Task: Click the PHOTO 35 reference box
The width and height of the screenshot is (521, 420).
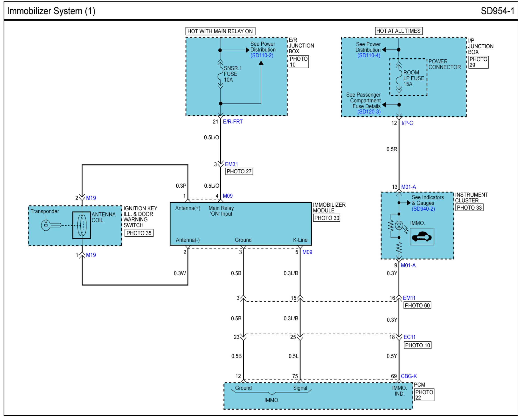Action: pyautogui.click(x=139, y=233)
